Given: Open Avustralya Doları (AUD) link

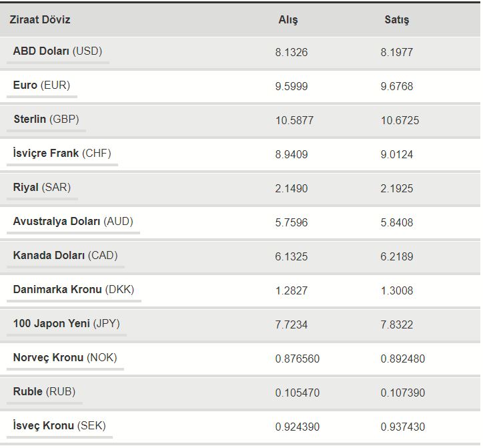Looking at the screenshot, I should click(x=73, y=222).
